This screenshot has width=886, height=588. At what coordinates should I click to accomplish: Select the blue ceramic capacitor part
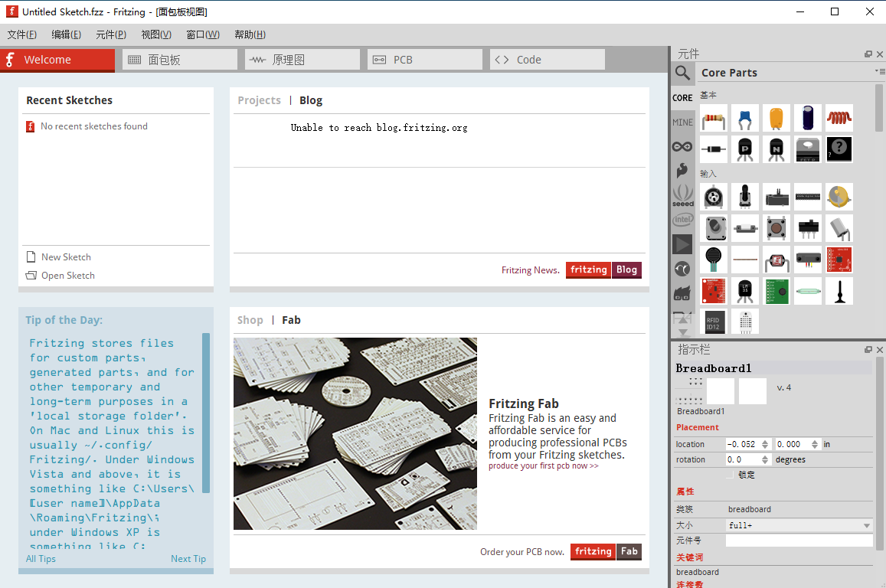[745, 119]
